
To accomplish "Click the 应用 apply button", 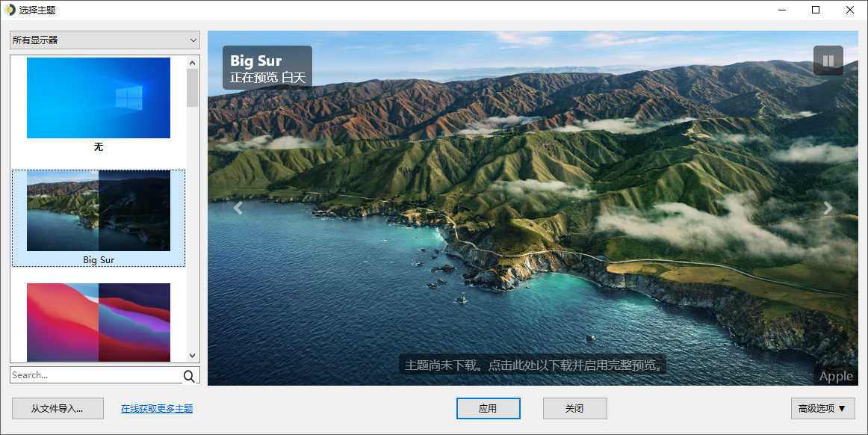I will click(489, 408).
